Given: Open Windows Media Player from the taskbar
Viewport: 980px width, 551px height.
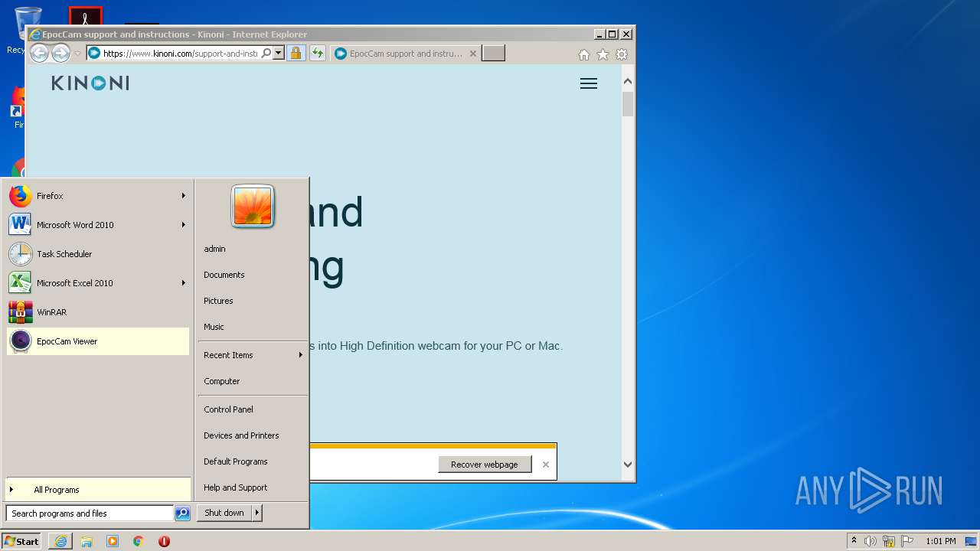Looking at the screenshot, I should point(113,541).
